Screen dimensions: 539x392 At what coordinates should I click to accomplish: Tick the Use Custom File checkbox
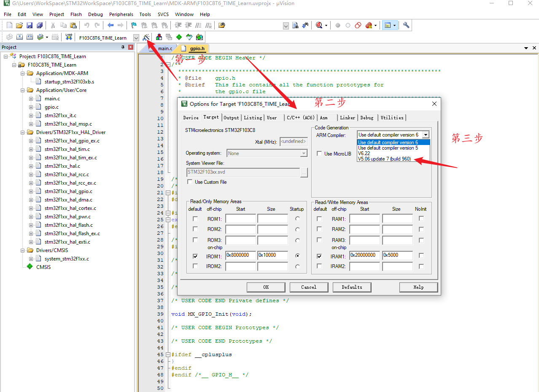[x=189, y=182]
